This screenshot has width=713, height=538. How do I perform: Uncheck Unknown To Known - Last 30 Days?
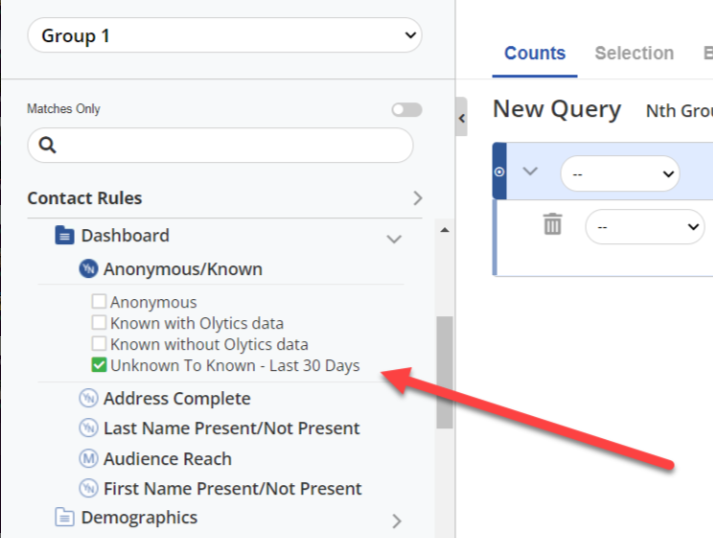tap(99, 366)
